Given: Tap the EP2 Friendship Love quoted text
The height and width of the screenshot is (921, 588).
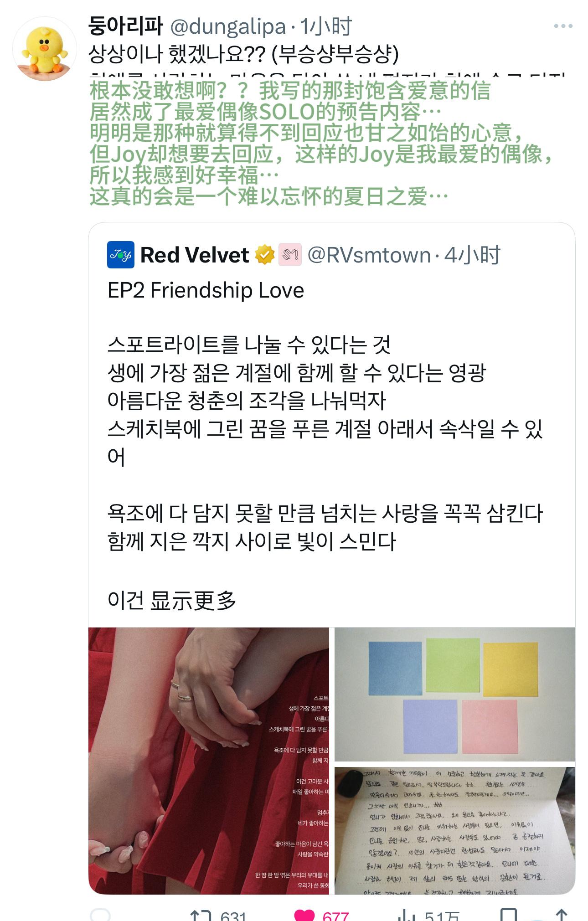Looking at the screenshot, I should click(206, 290).
